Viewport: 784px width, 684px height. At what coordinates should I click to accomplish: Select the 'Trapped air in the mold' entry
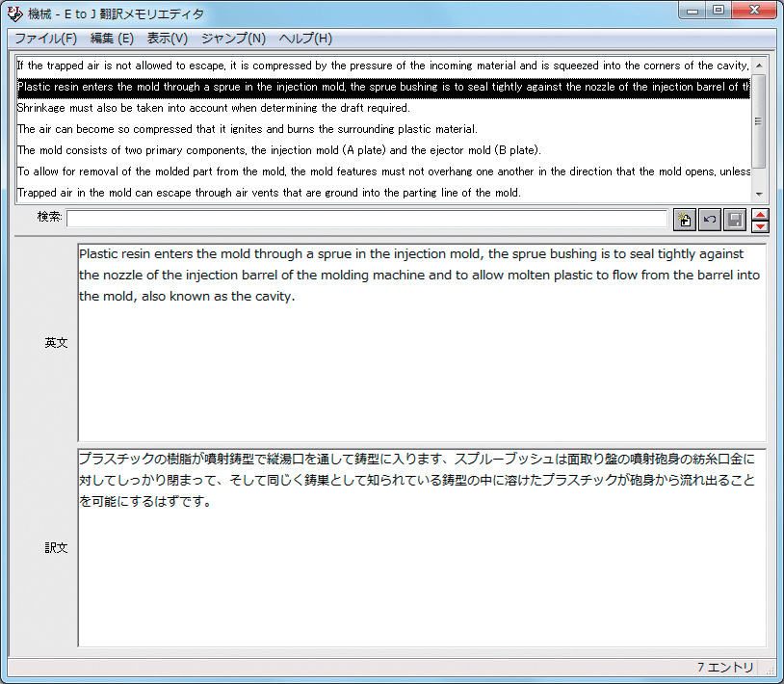coord(269,193)
